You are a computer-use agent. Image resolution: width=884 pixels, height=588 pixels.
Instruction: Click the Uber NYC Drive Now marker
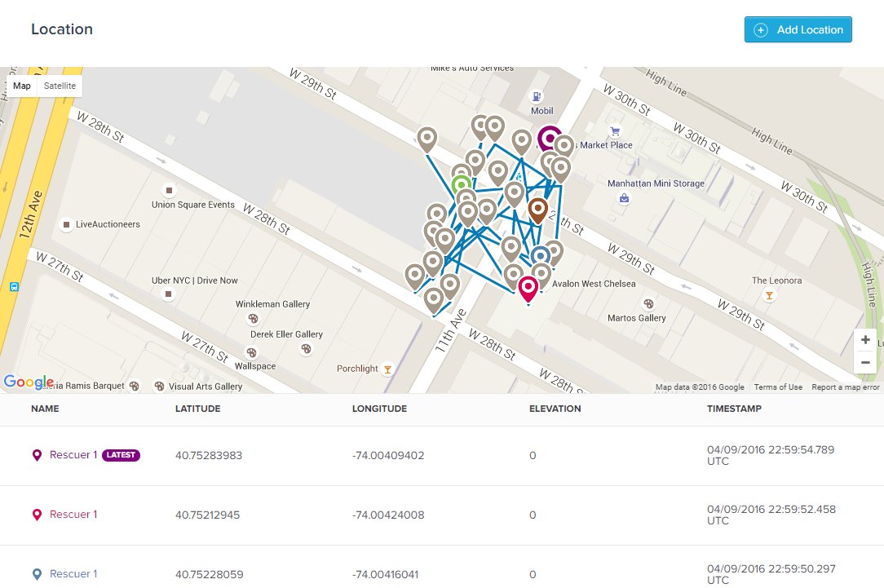point(168,294)
